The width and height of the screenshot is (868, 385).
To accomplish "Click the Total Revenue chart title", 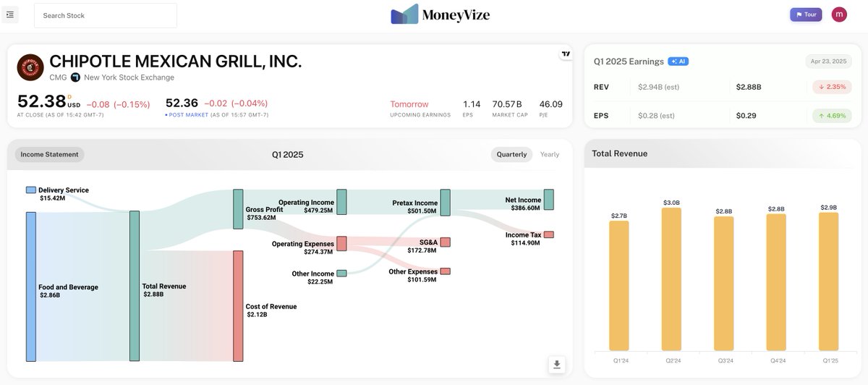I will pyautogui.click(x=620, y=153).
